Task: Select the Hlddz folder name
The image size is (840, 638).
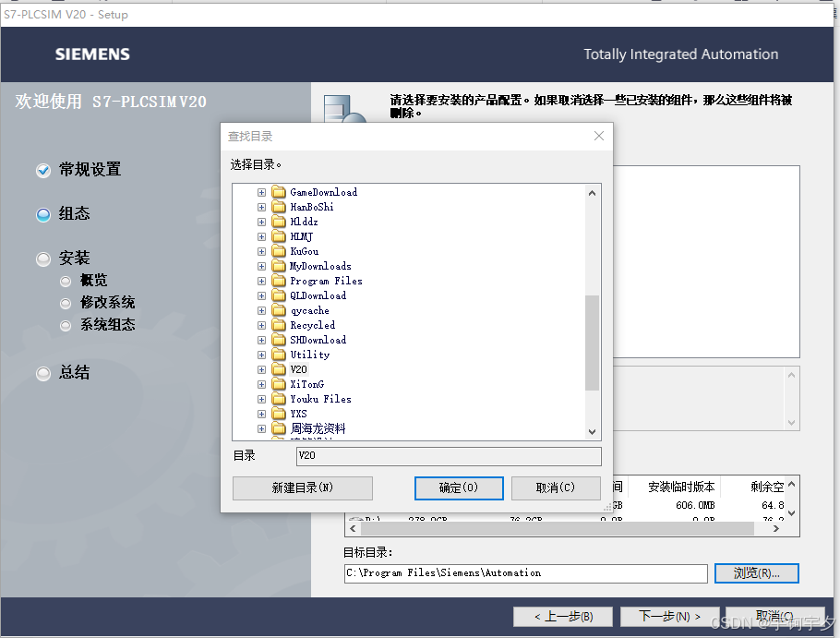Action: click(304, 222)
